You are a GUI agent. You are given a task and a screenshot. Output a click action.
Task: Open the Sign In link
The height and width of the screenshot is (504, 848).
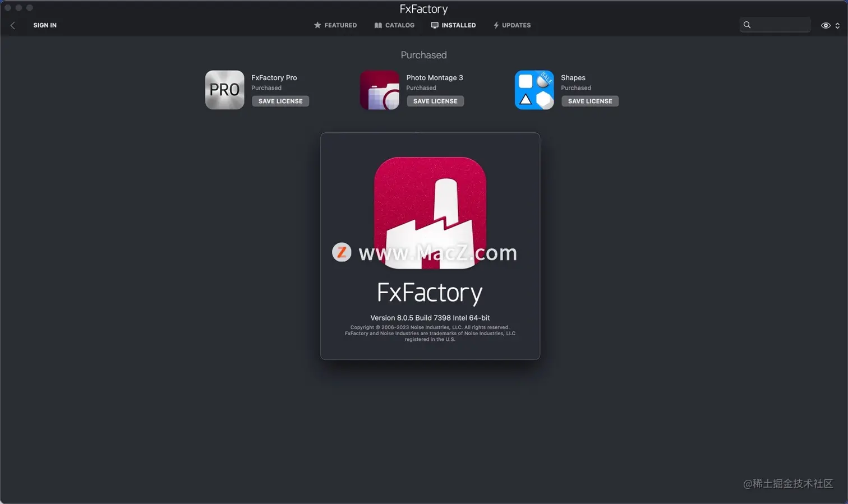tap(45, 25)
